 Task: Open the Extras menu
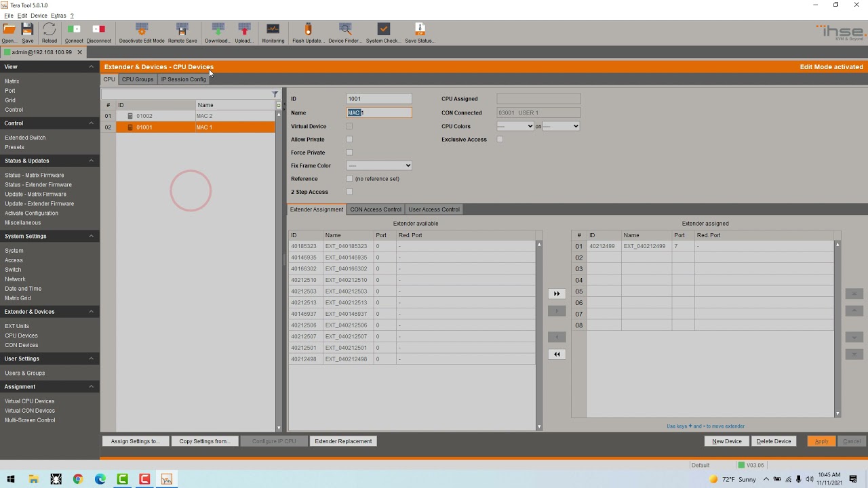click(x=58, y=16)
